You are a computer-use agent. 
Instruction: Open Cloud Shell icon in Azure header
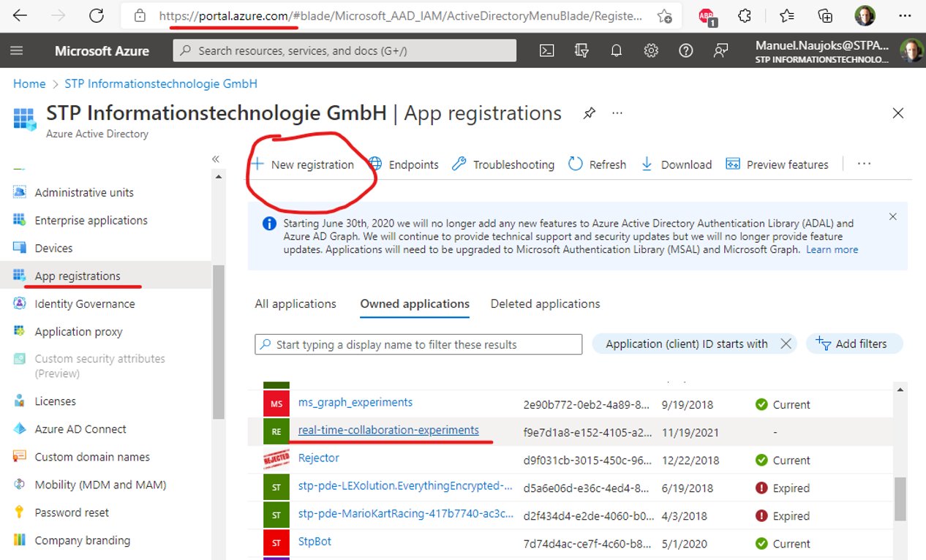point(546,50)
